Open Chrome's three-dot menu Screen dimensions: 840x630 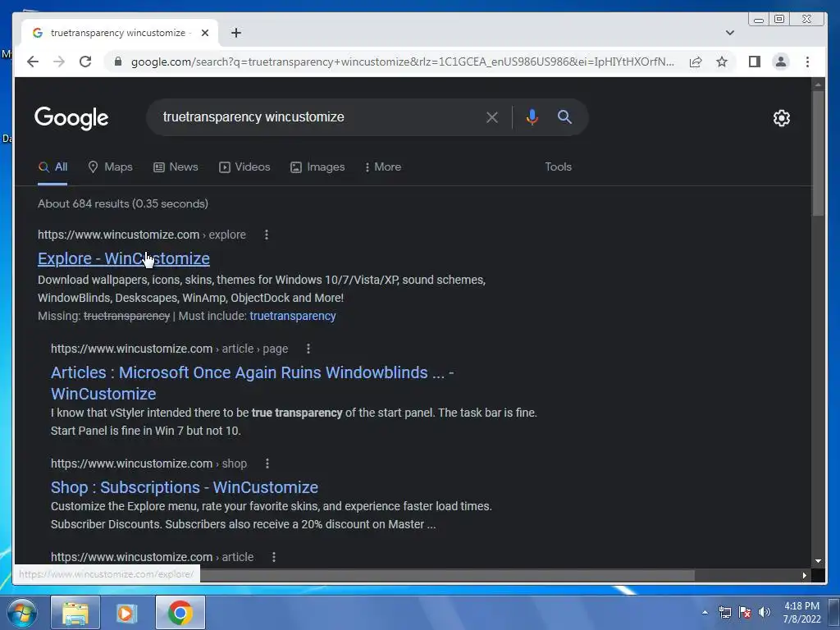807,62
